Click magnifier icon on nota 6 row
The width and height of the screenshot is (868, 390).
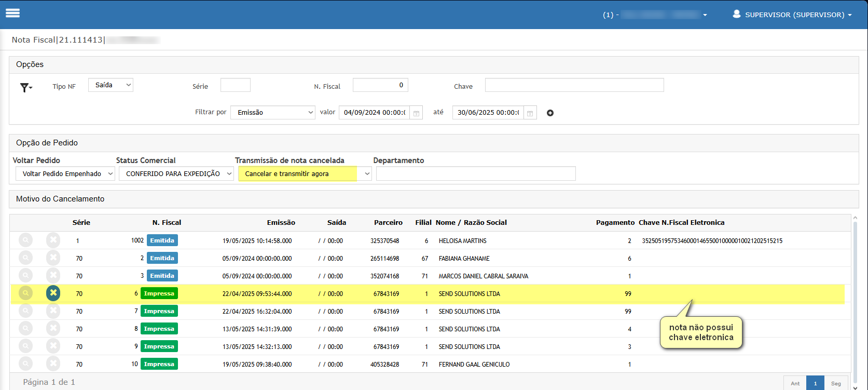click(x=25, y=293)
